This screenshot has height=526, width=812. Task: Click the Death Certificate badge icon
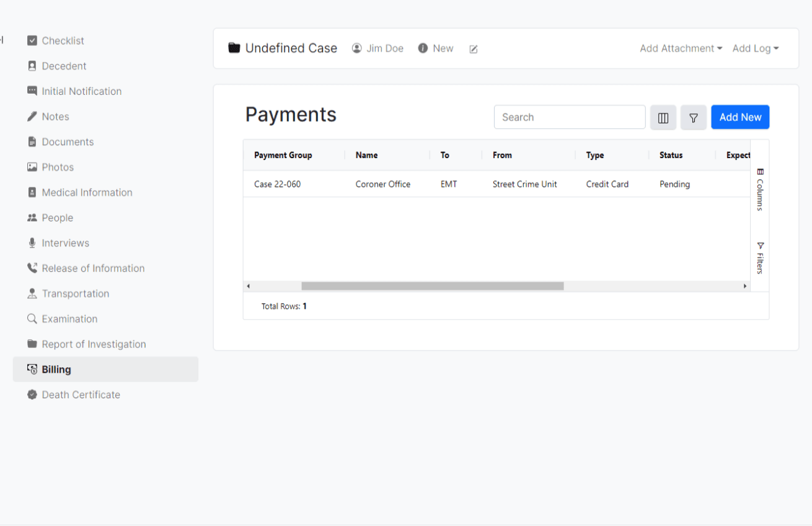(x=32, y=395)
